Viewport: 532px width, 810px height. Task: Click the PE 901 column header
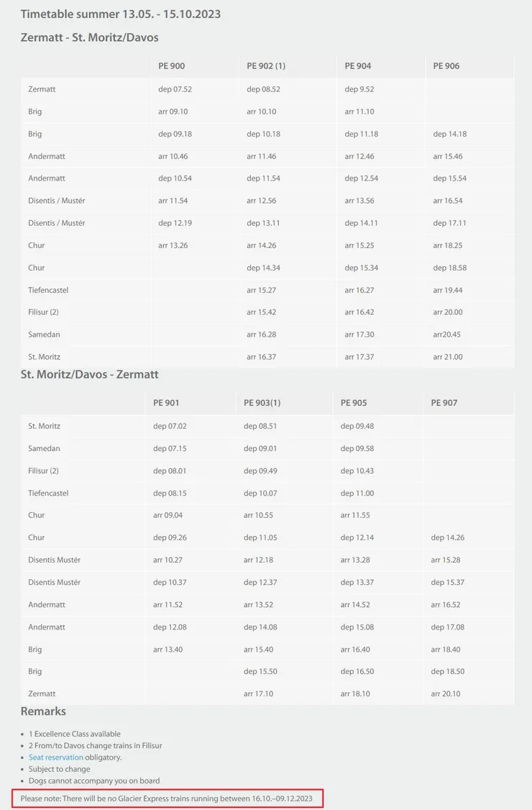(x=166, y=403)
